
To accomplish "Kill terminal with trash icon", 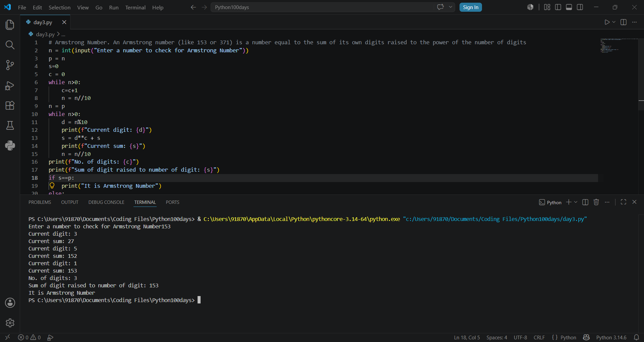I will click(596, 202).
